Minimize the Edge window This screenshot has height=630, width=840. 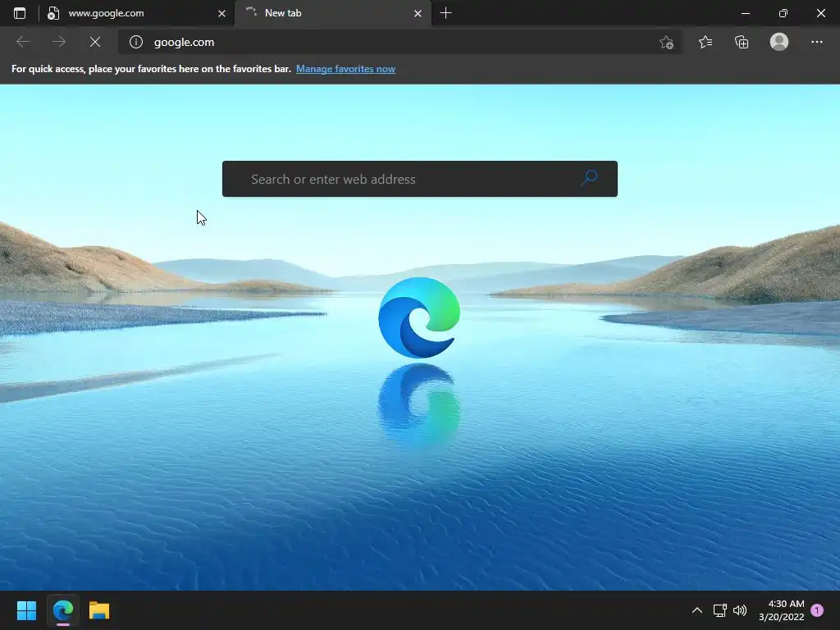[x=745, y=13]
